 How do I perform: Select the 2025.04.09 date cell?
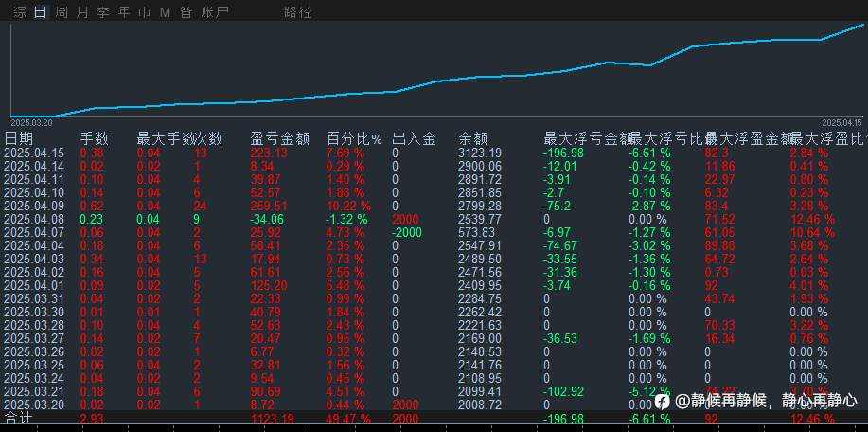tap(34, 206)
